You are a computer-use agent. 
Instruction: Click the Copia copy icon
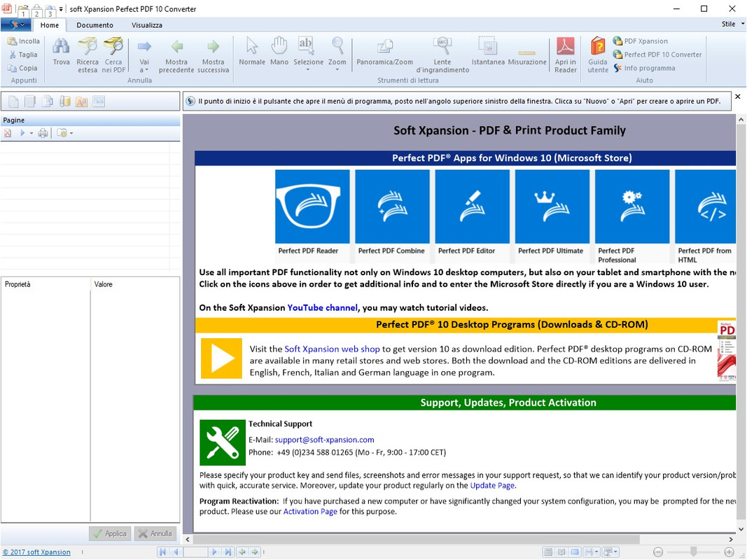click(x=12, y=68)
